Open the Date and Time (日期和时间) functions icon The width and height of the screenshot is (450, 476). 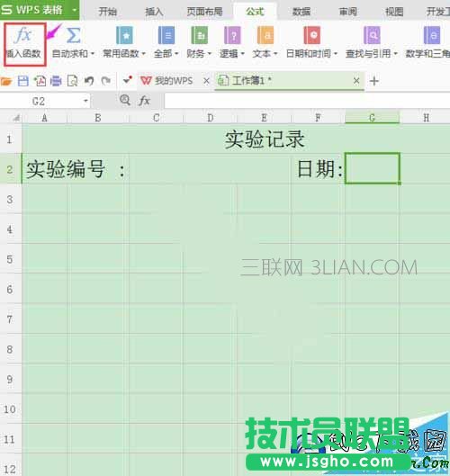coord(311,35)
